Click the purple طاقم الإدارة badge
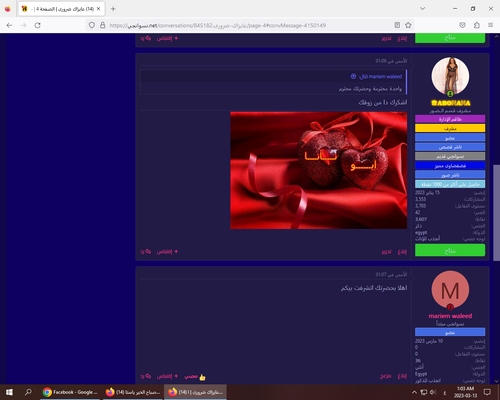This screenshot has width=500, height=400. click(450, 119)
